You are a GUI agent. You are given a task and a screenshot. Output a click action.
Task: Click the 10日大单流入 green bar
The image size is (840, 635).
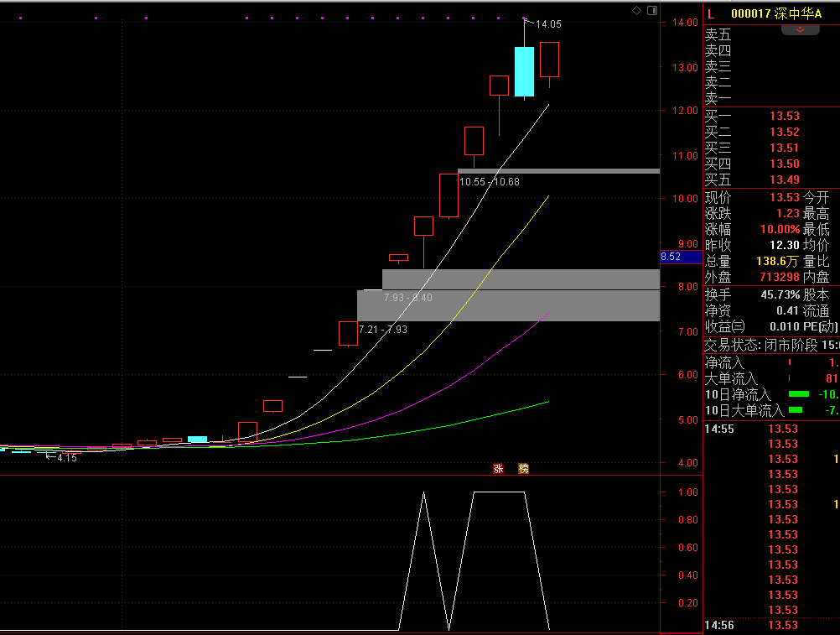796,410
